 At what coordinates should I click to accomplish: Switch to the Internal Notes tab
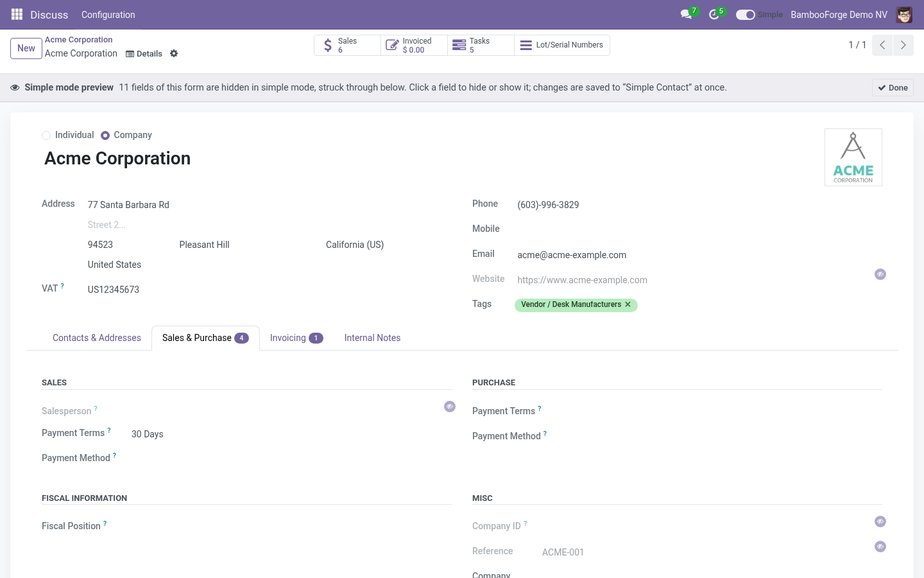(372, 338)
